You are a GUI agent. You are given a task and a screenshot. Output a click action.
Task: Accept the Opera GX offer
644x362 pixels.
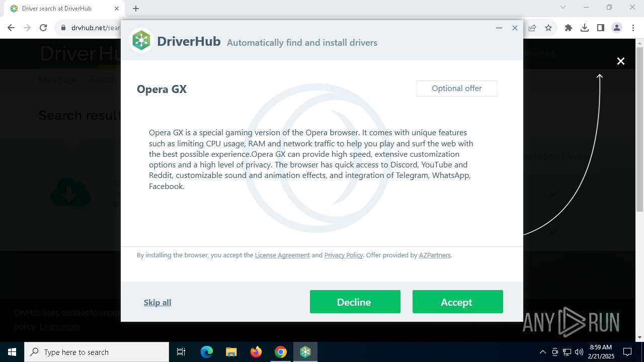click(x=457, y=302)
